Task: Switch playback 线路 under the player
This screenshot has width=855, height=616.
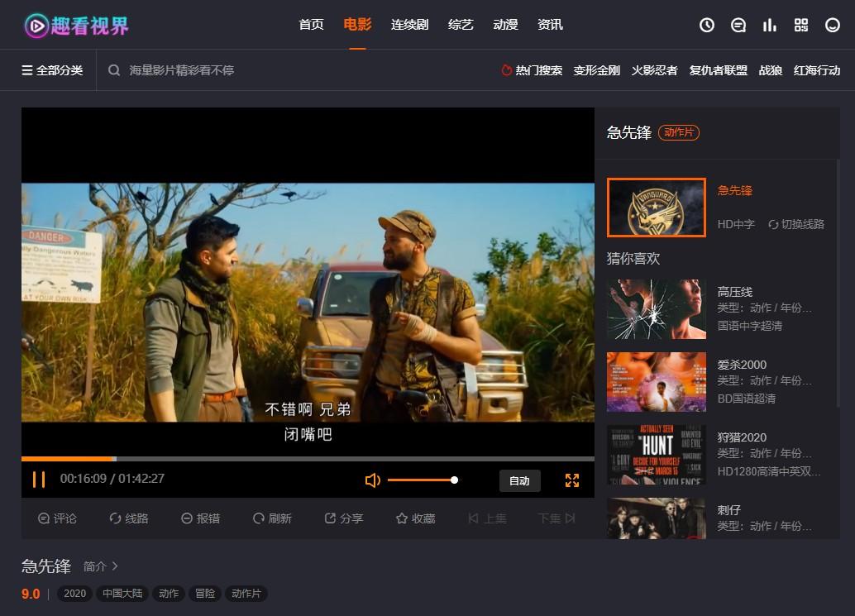Action: (129, 518)
